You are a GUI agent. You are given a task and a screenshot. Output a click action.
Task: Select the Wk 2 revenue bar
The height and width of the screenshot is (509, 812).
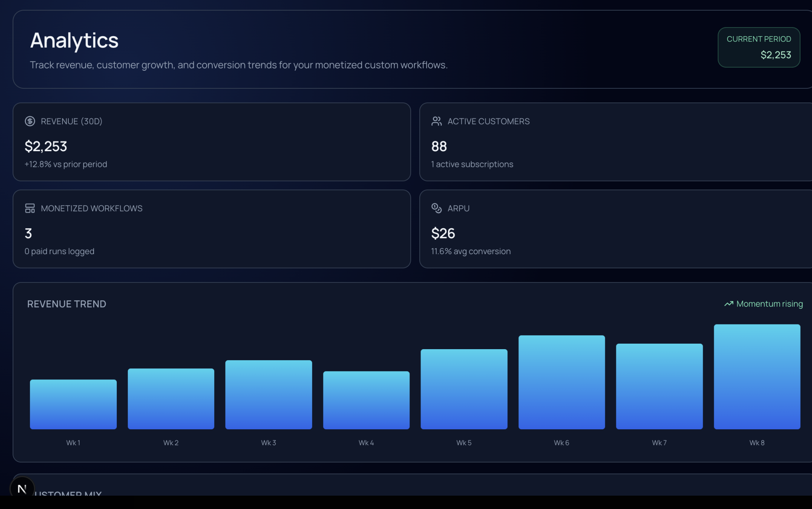pos(171,399)
